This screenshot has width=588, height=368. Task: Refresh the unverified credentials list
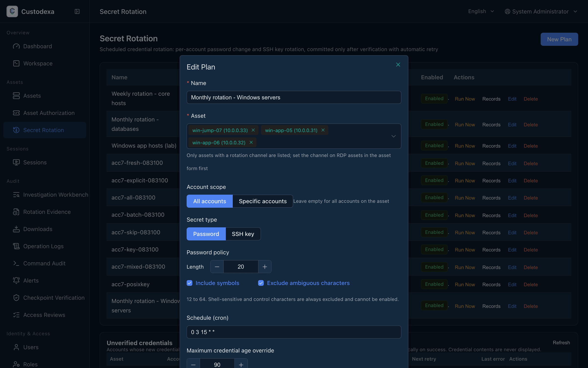click(x=561, y=342)
